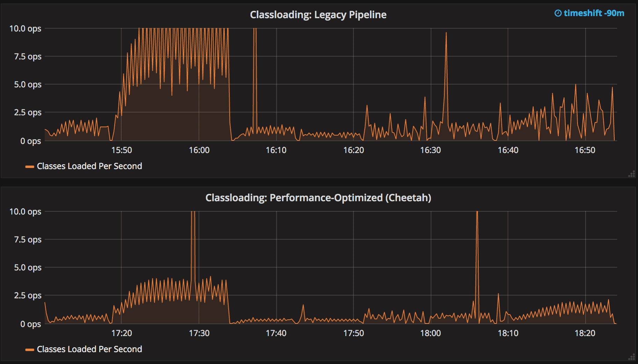Click the 5.0 ops label in Cheetah panel

(x=28, y=268)
